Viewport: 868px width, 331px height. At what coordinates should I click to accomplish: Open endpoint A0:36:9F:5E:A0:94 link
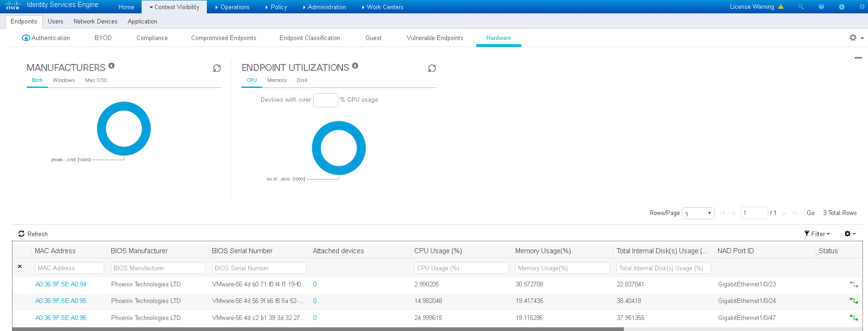click(x=61, y=285)
